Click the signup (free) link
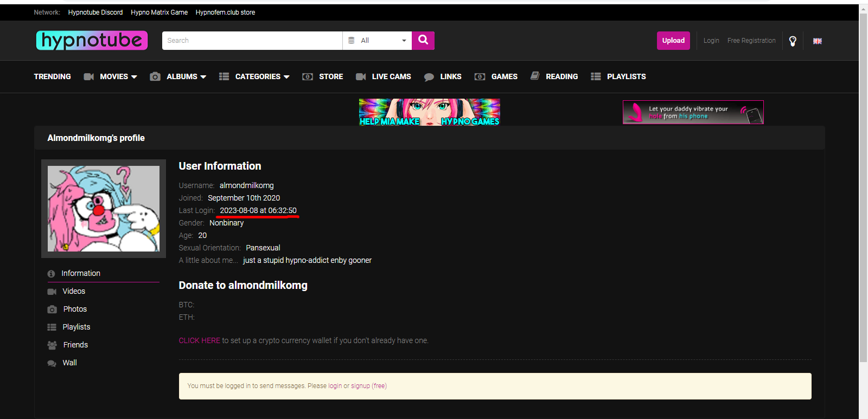This screenshot has width=868, height=419. [x=369, y=386]
